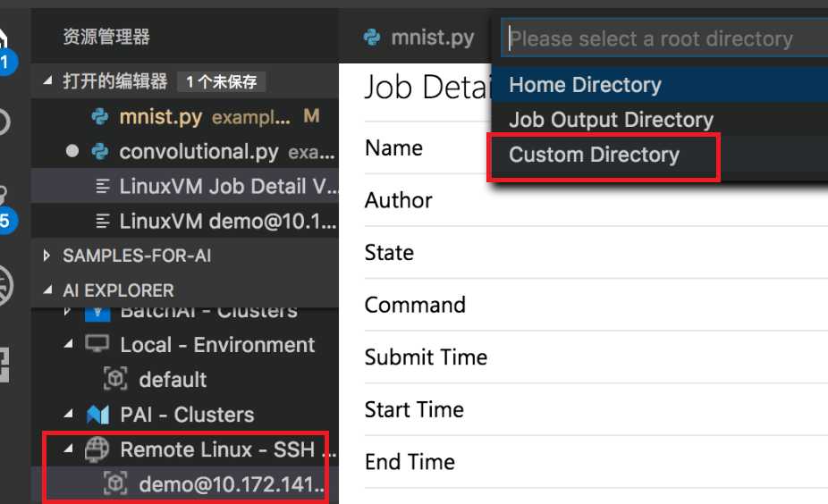
Task: Focus the root directory search input
Action: 665,38
